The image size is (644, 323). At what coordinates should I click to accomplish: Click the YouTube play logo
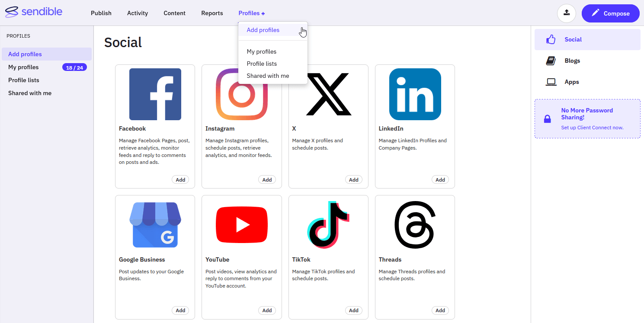click(x=242, y=225)
